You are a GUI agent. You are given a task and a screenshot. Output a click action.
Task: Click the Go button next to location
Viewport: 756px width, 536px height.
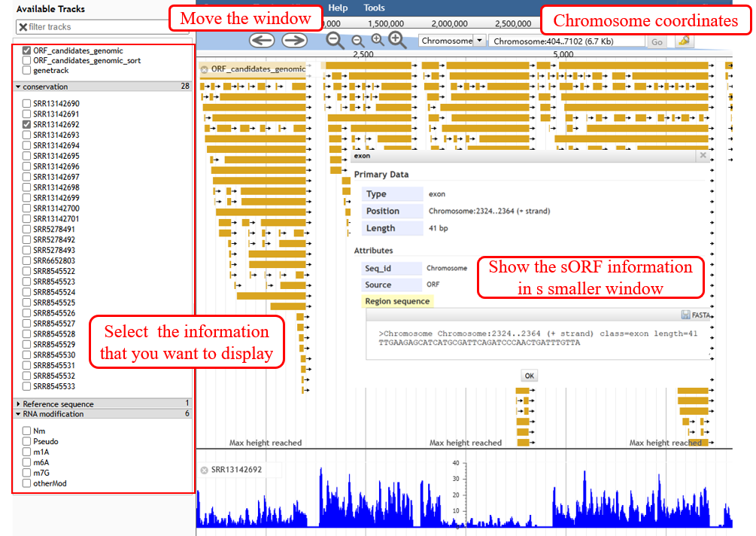[x=657, y=42]
